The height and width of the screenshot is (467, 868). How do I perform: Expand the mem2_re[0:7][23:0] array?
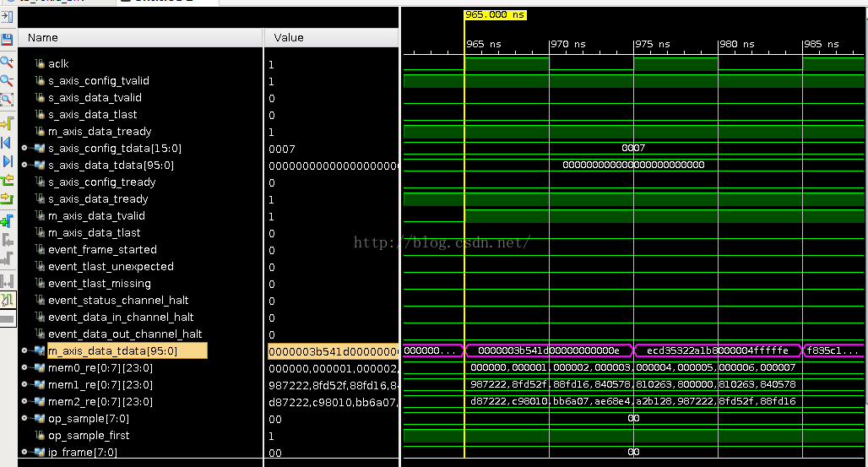point(24,401)
